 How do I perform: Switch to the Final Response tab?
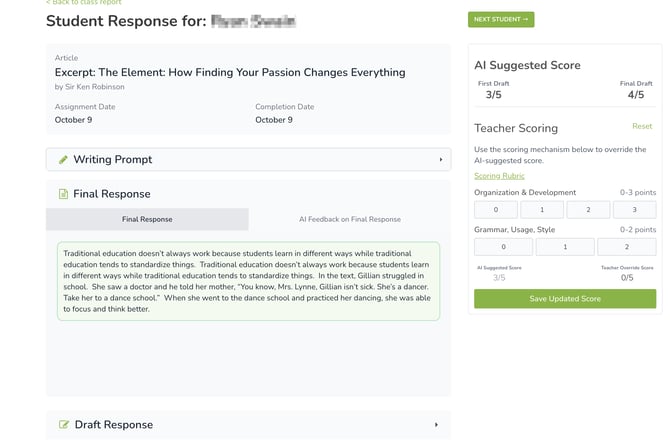[x=147, y=219]
